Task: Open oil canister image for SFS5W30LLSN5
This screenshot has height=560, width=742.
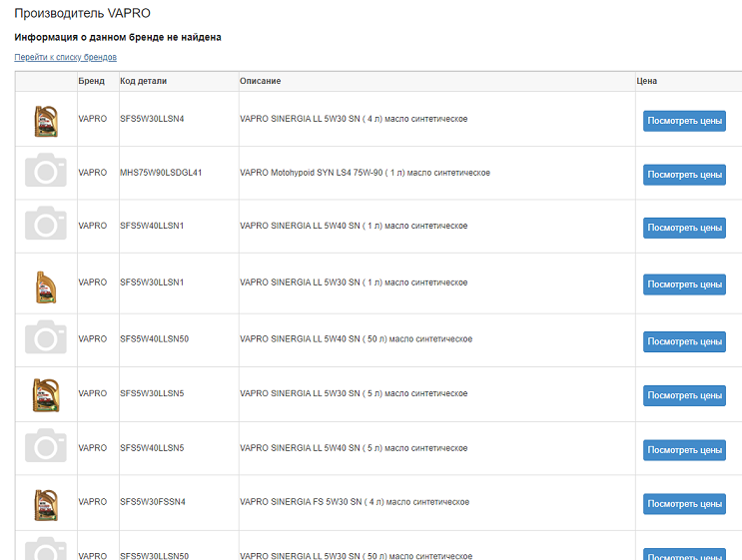Action: [46, 395]
